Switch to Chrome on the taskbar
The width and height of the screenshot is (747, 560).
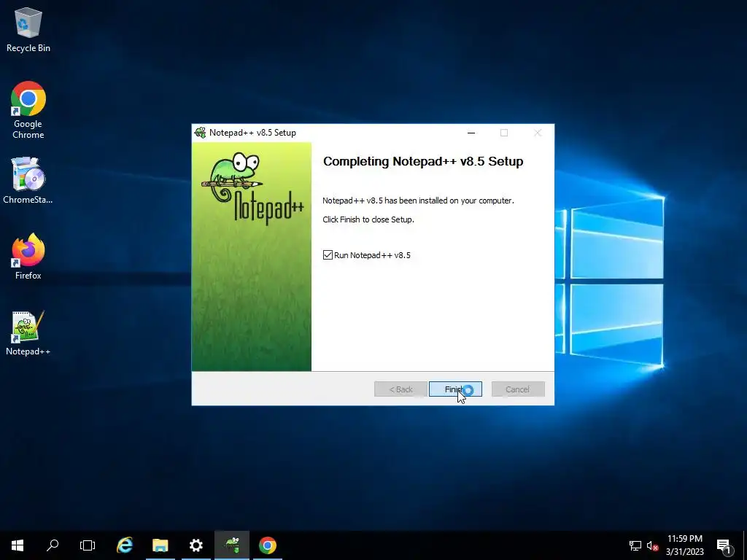click(x=268, y=545)
